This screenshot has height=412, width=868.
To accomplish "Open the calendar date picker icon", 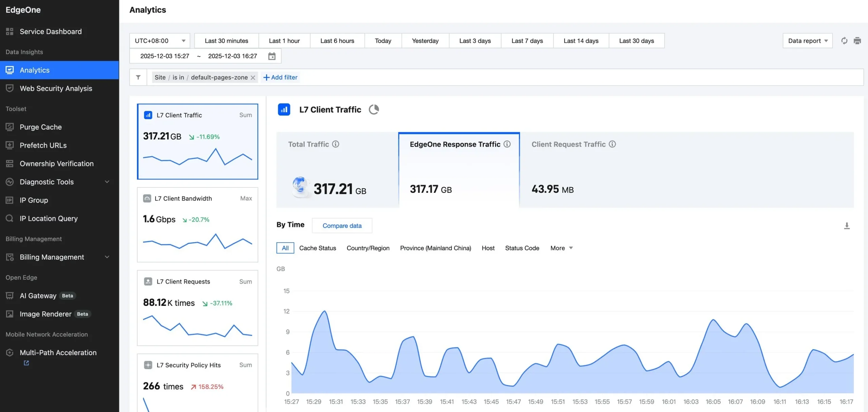I will pyautogui.click(x=272, y=56).
